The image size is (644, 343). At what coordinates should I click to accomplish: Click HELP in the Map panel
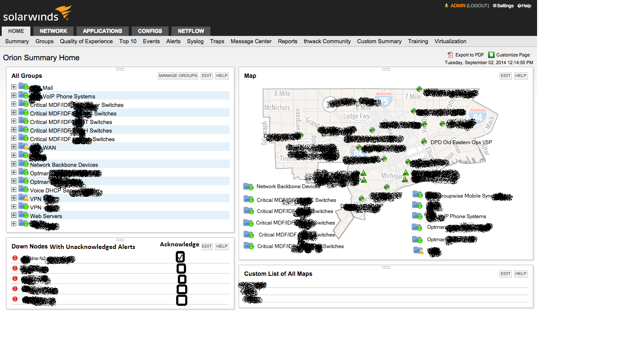point(520,76)
